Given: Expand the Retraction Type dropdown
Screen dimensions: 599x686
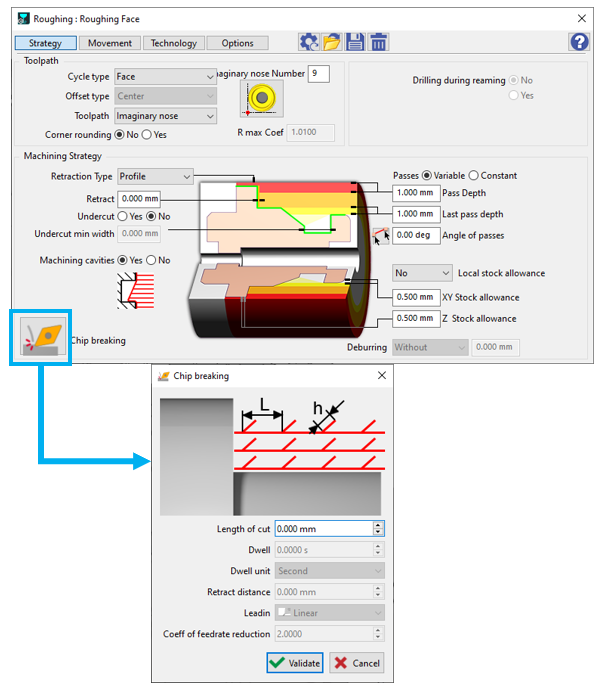Looking at the screenshot, I should coord(155,177).
